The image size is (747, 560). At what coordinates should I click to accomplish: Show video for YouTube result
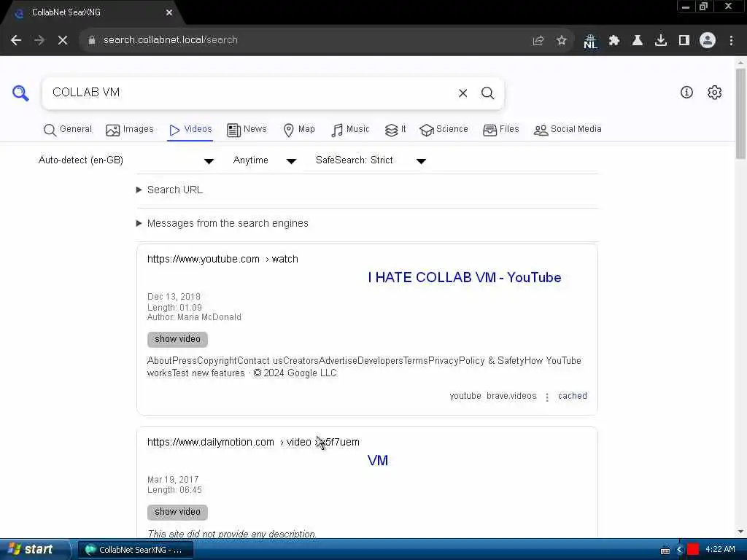(177, 339)
